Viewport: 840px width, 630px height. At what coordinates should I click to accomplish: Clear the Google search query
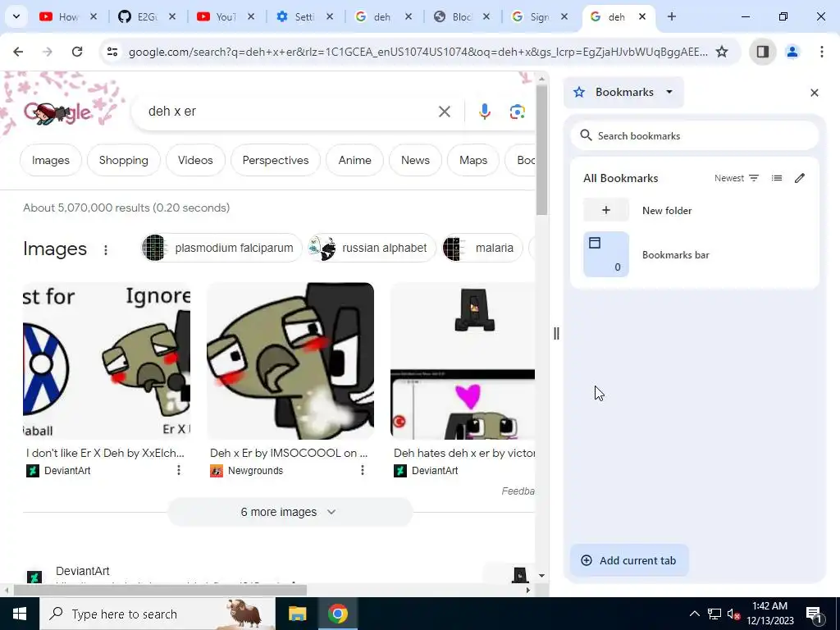(x=445, y=112)
